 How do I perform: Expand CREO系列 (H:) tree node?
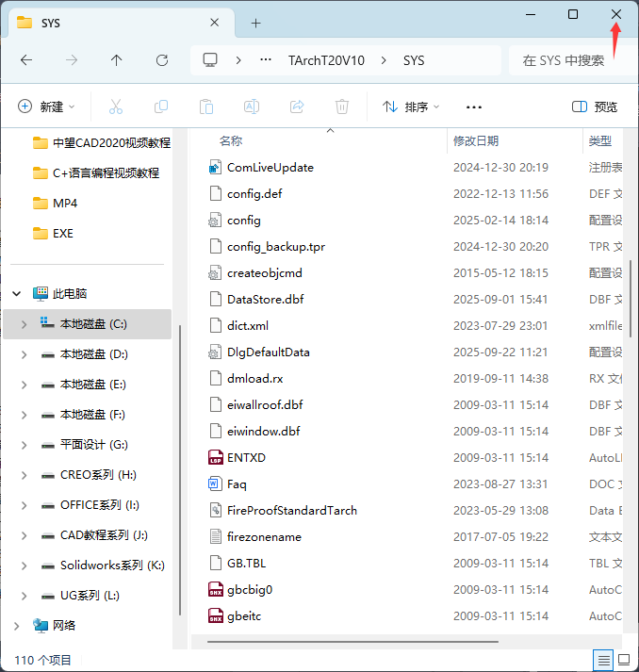click(x=24, y=475)
